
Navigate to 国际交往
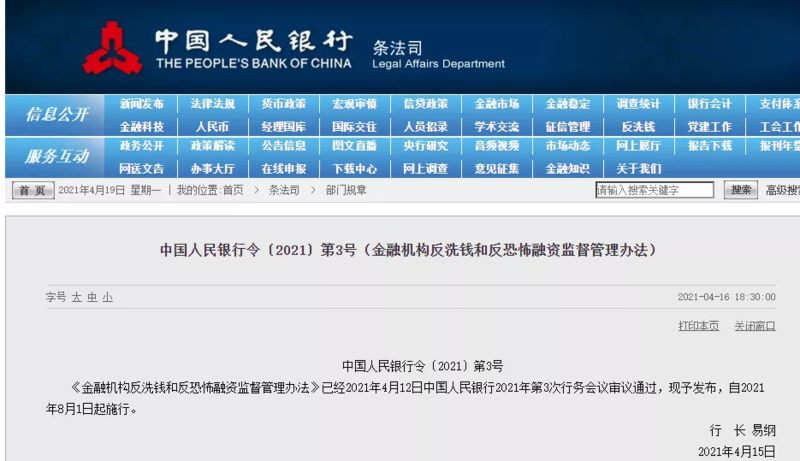click(355, 126)
